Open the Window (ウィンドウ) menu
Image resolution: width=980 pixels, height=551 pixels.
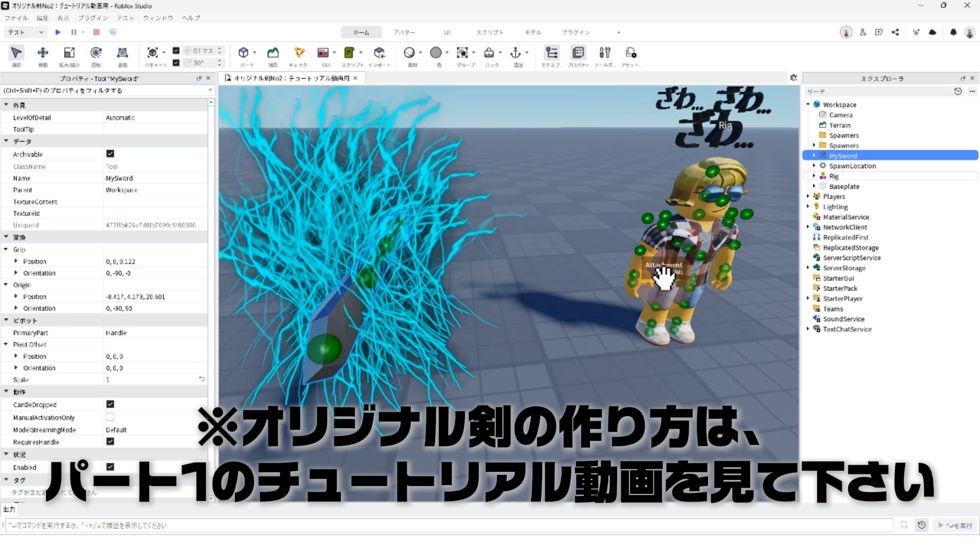158,18
